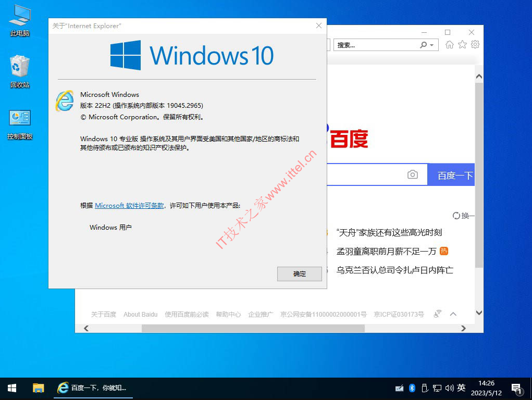
Task: Click the first system tray icon beside Bluetooth
Action: (399, 388)
